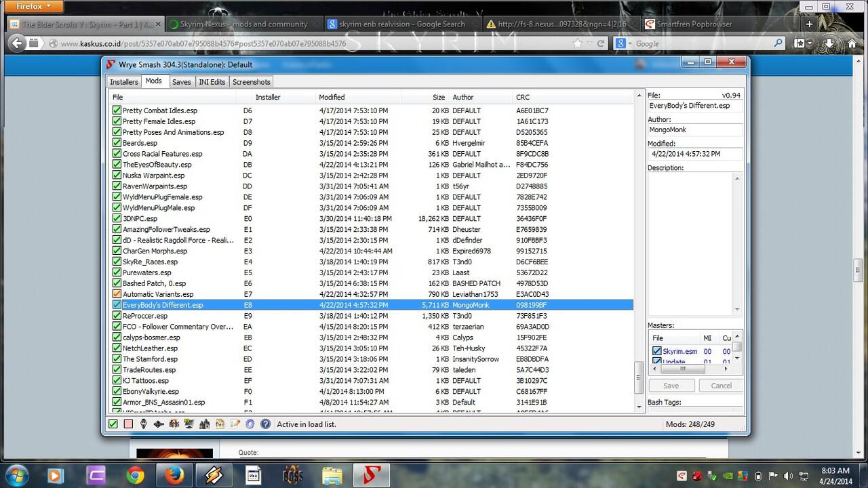The height and width of the screenshot is (488, 868).
Task: Open the Firefox application menu button
Action: point(33,7)
